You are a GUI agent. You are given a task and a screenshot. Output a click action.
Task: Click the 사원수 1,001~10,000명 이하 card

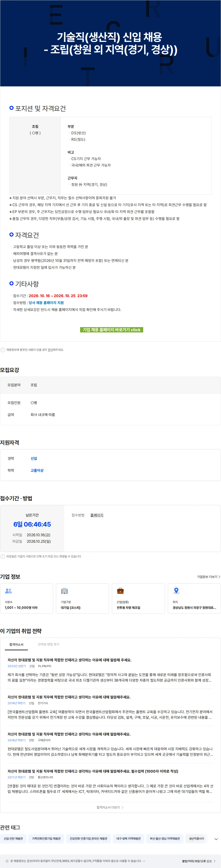[27, 598]
